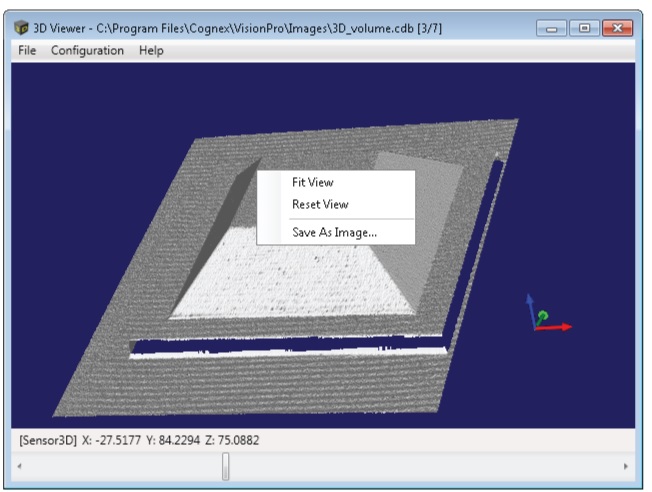Select Reset View in the context menu

pos(320,204)
